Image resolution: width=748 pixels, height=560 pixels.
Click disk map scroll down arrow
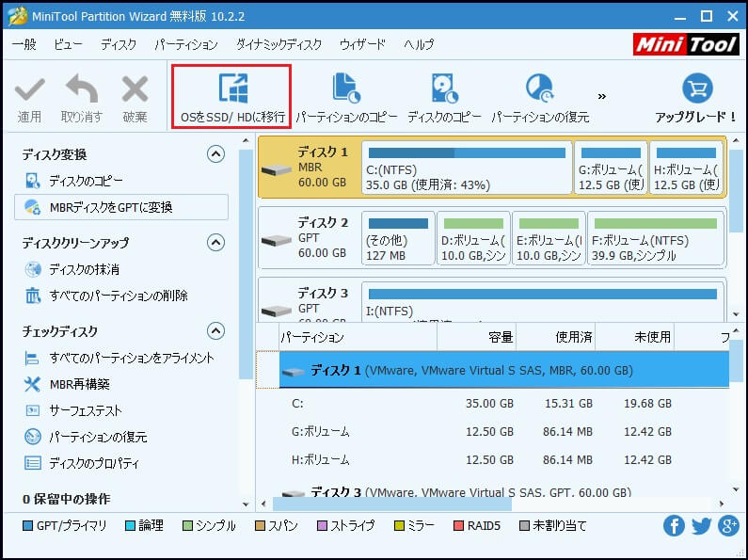coord(736,314)
